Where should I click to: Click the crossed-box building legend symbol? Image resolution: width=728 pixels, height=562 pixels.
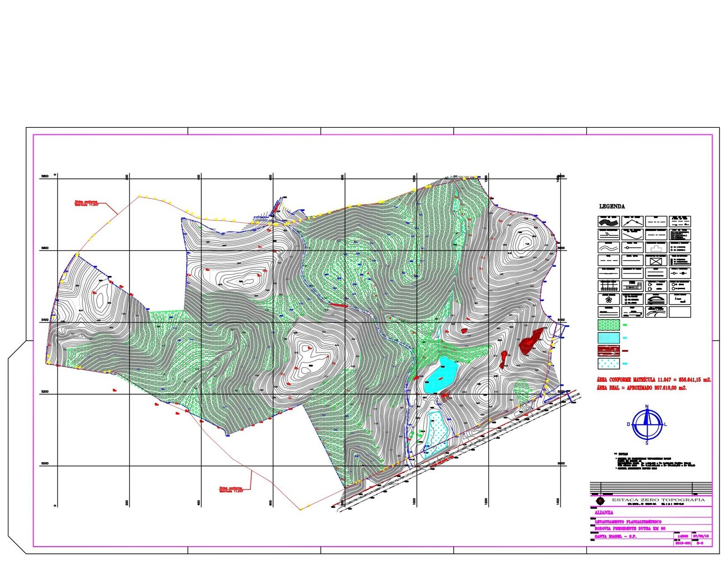pos(656,261)
